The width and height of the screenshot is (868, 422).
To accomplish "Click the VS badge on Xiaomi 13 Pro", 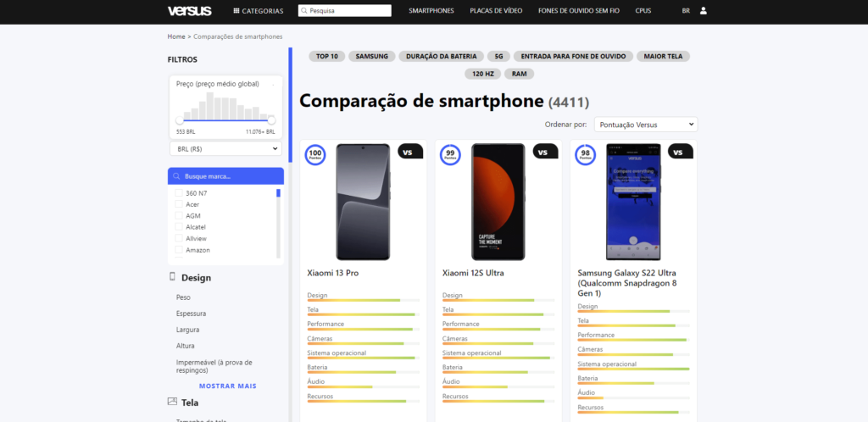I will pyautogui.click(x=409, y=152).
